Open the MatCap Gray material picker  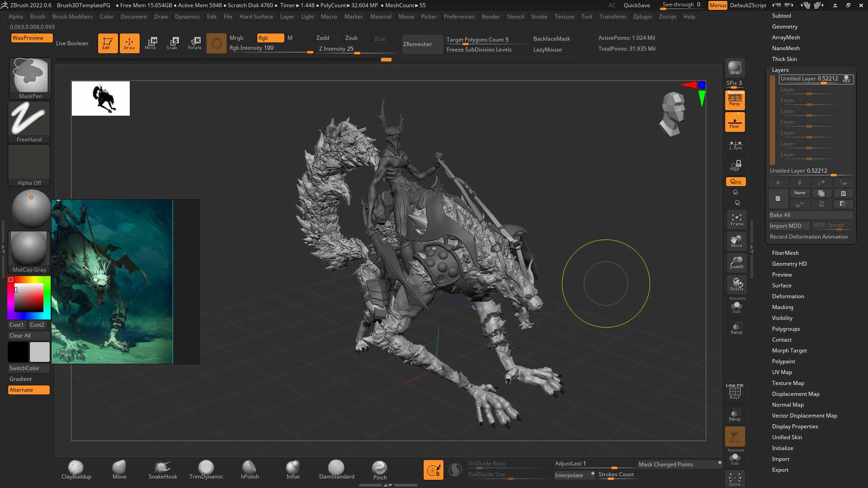pos(29,252)
